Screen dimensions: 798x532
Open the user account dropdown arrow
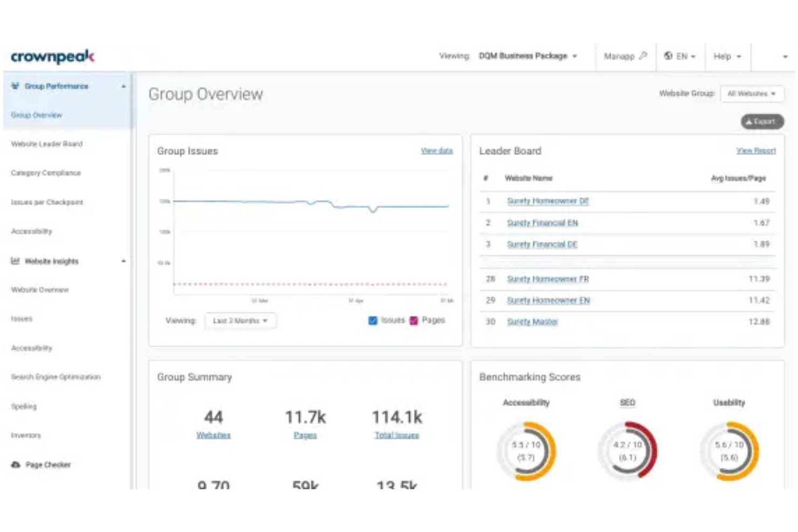pos(785,56)
